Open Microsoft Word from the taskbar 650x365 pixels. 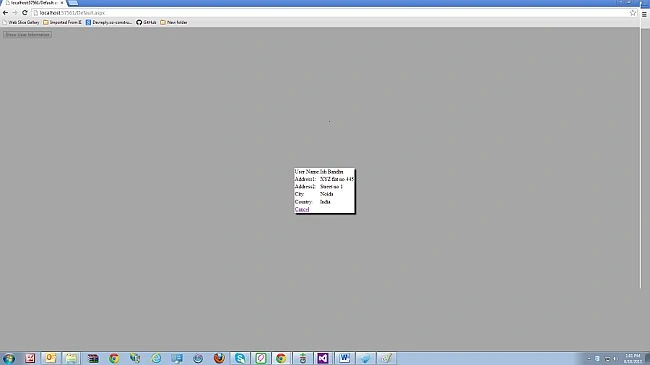pyautogui.click(x=344, y=358)
